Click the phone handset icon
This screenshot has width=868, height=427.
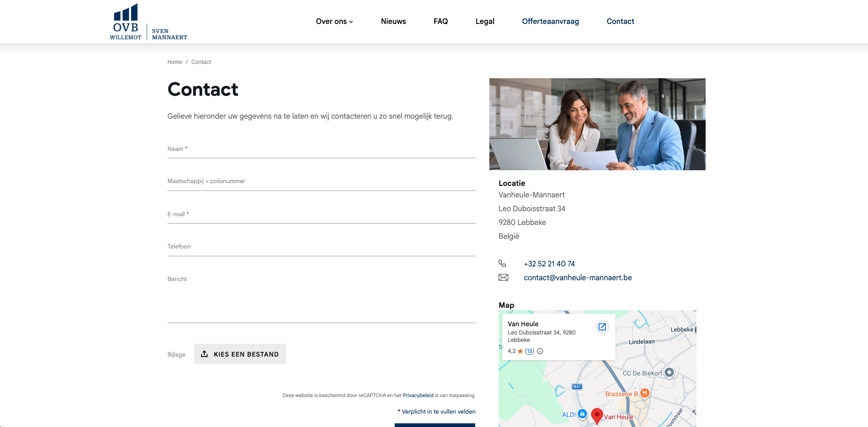point(502,263)
